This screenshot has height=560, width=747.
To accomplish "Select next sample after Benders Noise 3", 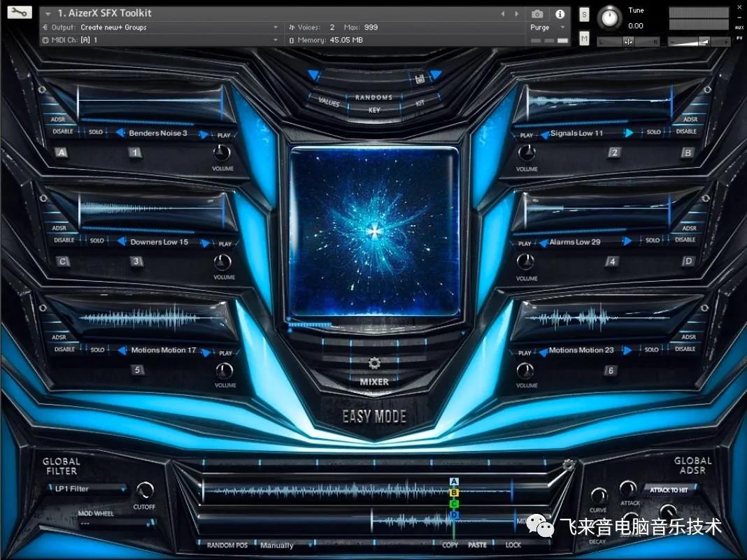I will 204,134.
